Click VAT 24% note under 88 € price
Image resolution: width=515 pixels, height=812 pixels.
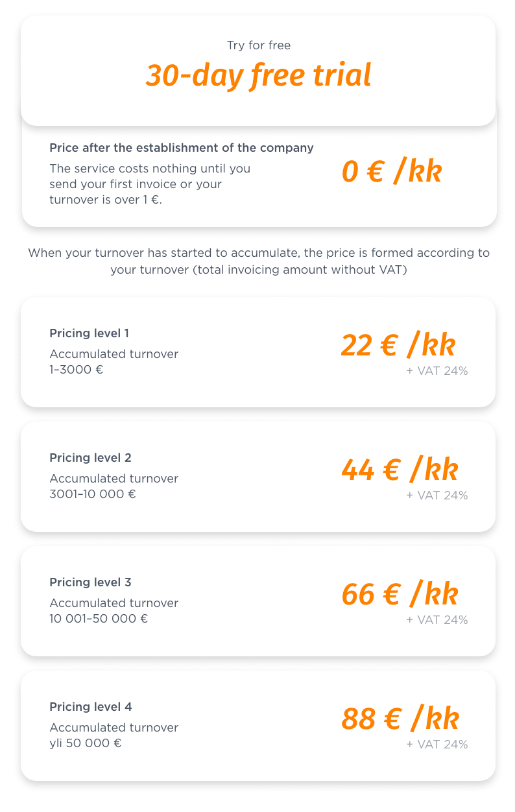437,745
